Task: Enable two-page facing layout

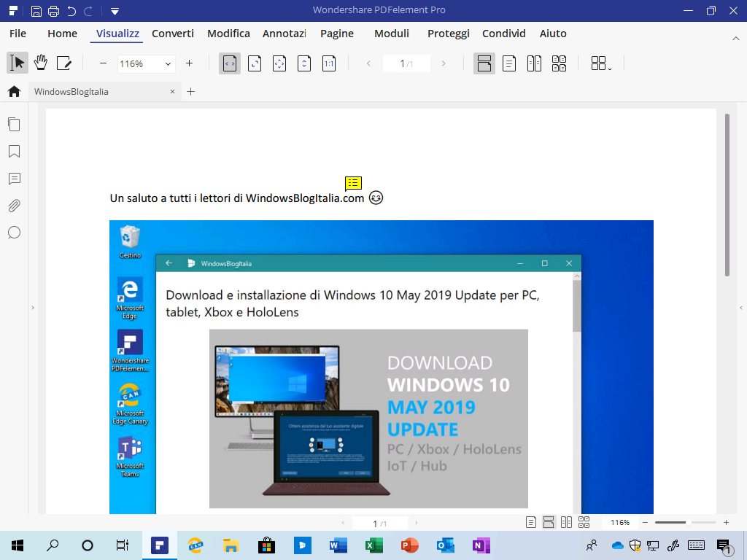Action: point(534,63)
